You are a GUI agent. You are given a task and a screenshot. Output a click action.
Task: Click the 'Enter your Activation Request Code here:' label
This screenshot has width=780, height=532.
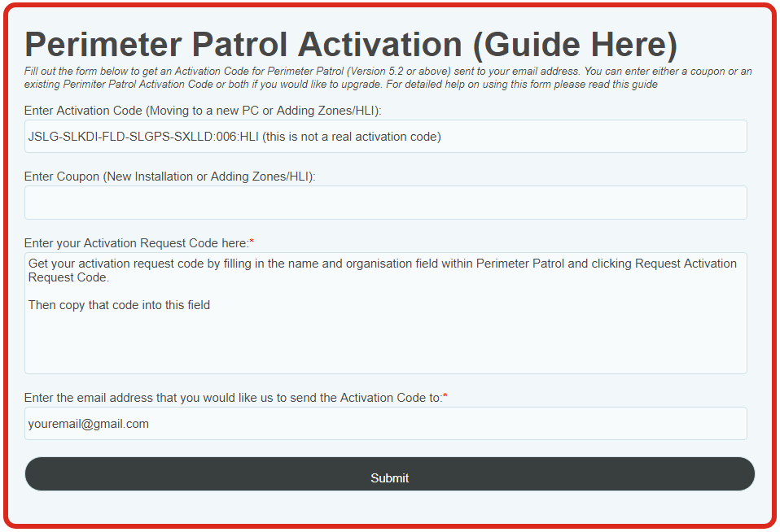pos(138,243)
